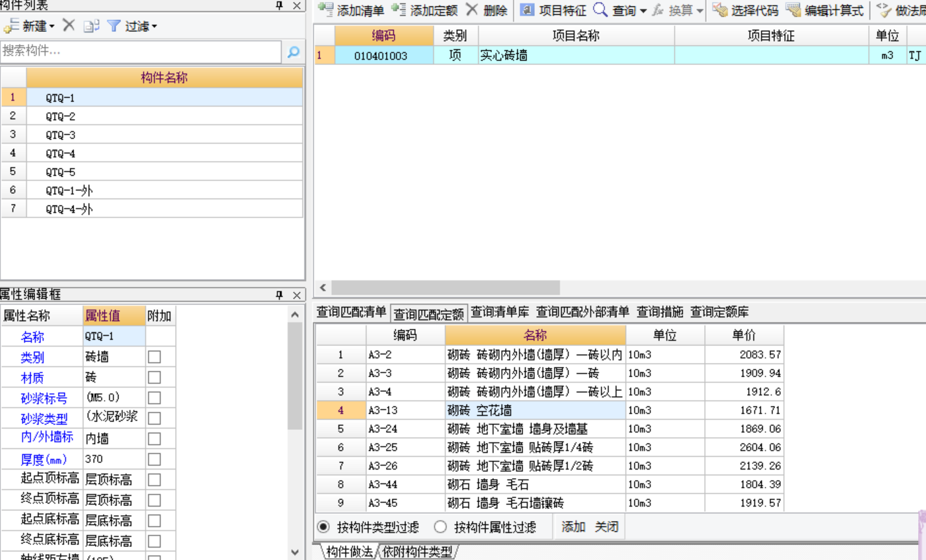Click the 查询 magnifier toolbar button
This screenshot has width=926, height=560.
[600, 10]
